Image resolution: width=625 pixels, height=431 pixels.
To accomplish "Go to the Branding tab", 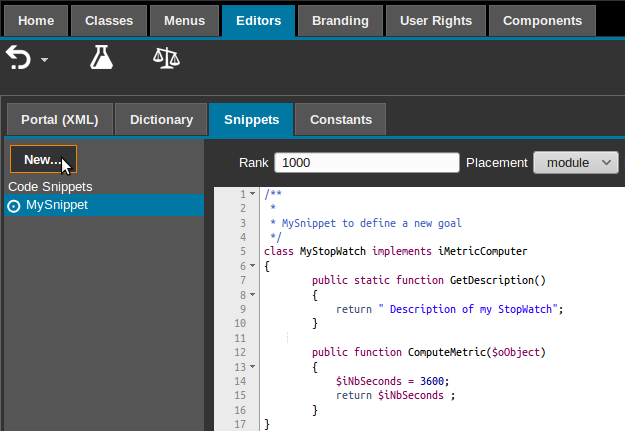I will tap(340, 20).
